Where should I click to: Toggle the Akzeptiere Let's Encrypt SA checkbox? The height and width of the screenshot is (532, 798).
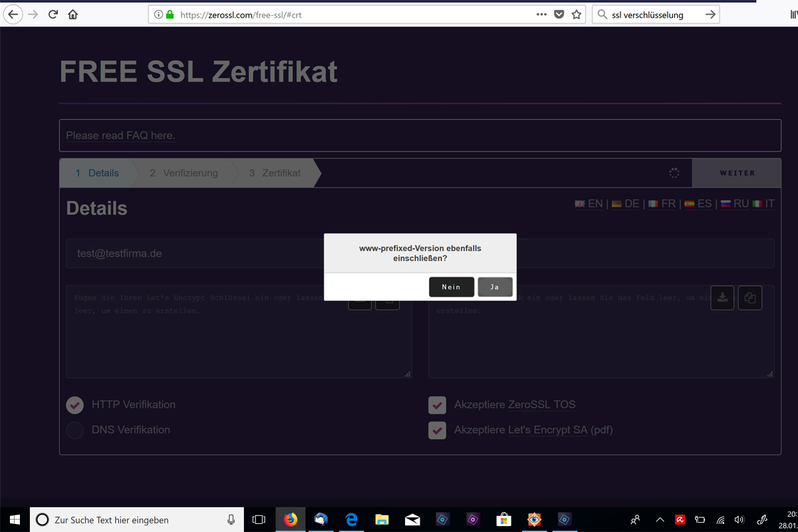click(437, 430)
